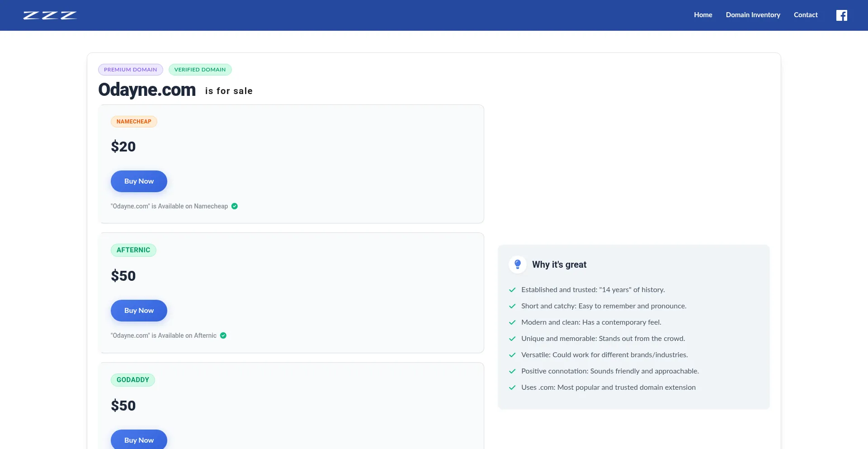The height and width of the screenshot is (449, 868).
Task: Click the Verified Domain badge
Action: [200, 70]
